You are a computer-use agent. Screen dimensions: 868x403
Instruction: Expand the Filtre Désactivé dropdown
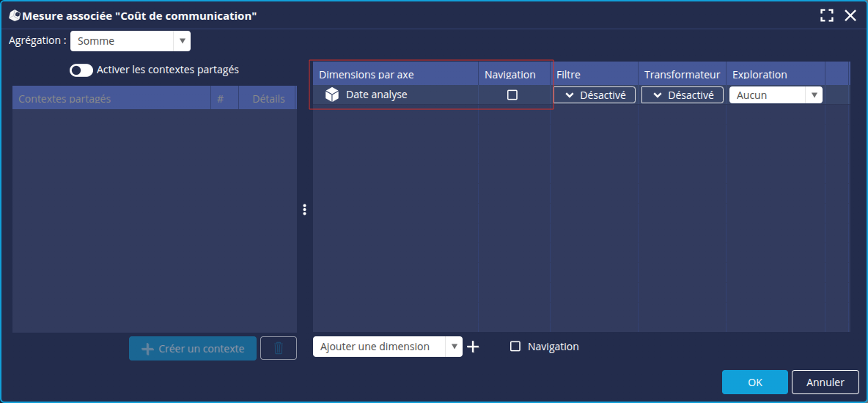(594, 95)
